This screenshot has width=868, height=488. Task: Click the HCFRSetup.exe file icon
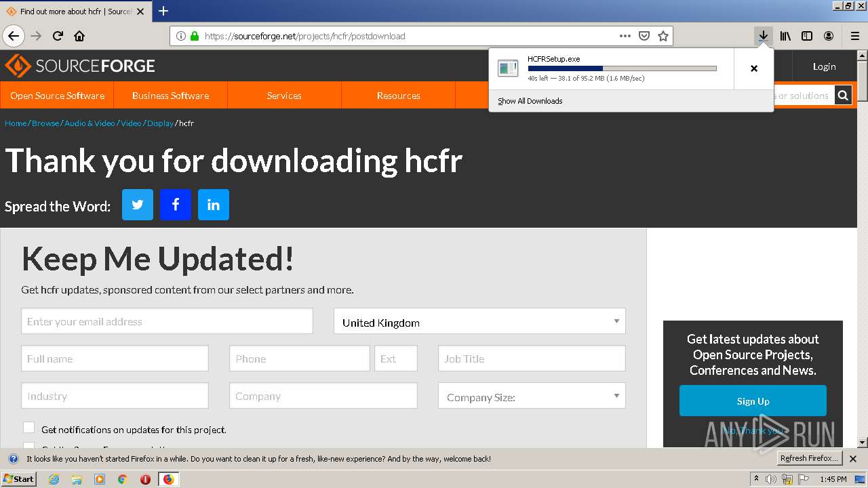(x=508, y=68)
